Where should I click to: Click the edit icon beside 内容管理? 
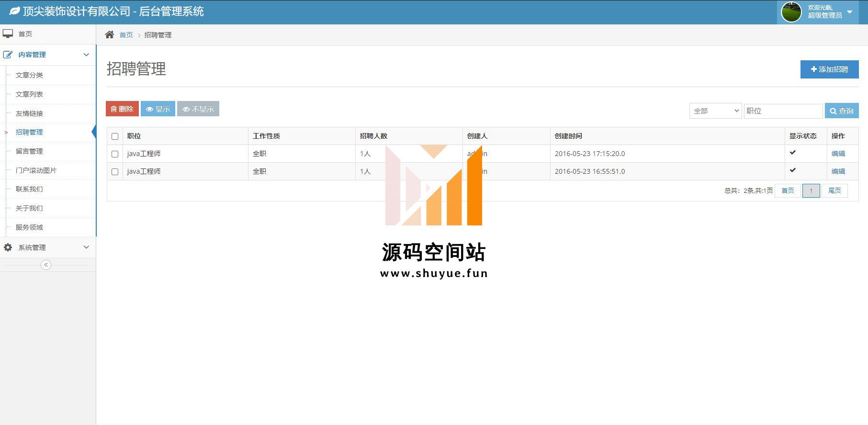8,55
